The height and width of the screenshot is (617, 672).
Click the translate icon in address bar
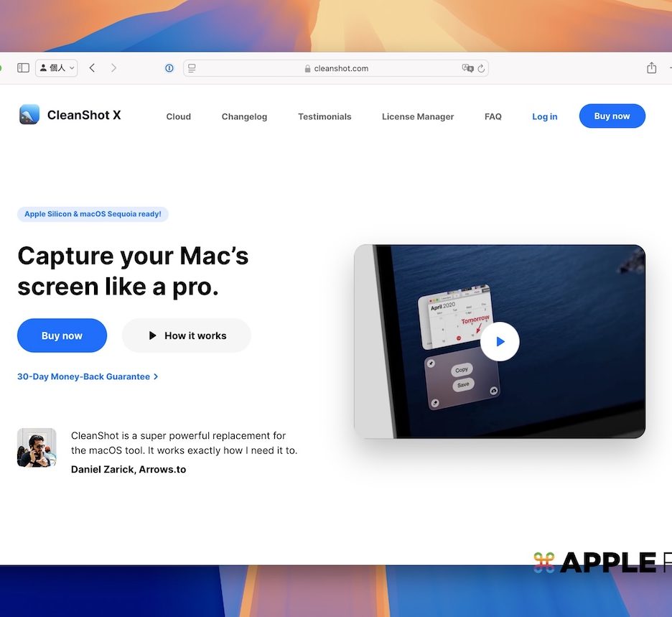click(x=467, y=68)
